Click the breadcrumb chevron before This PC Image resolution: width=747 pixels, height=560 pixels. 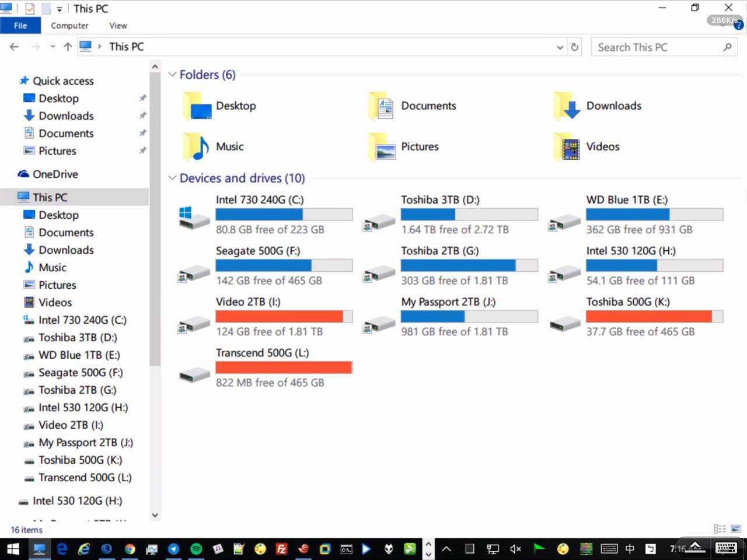99,47
